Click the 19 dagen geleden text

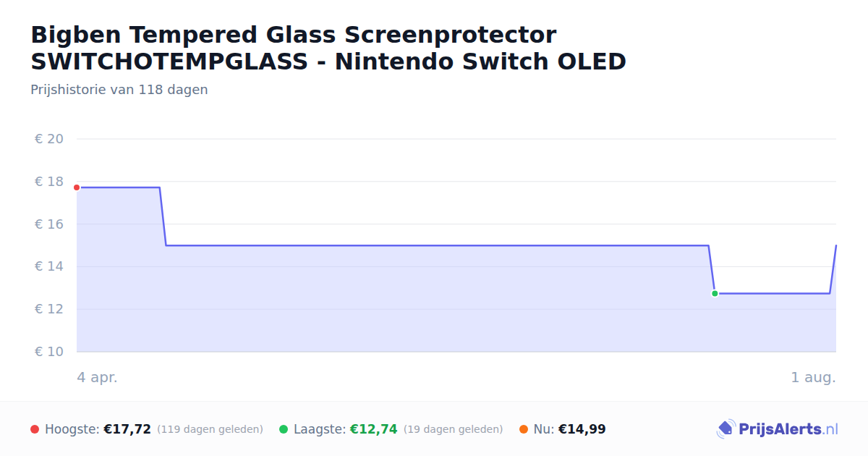point(453,429)
